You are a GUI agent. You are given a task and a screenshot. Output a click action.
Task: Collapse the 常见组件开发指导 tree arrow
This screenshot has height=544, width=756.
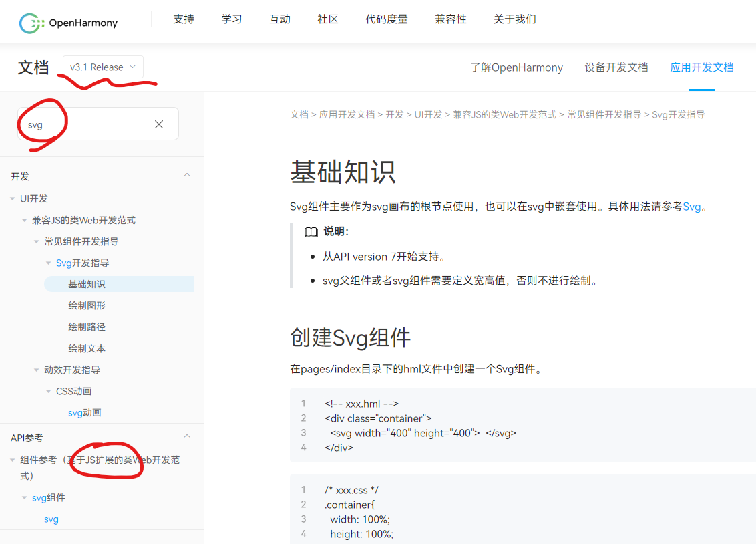[36, 242]
